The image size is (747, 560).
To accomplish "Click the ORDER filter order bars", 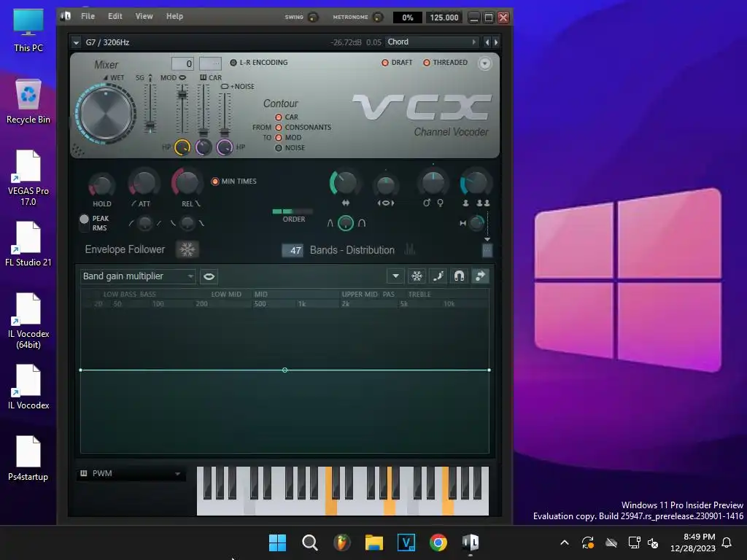I will point(293,211).
